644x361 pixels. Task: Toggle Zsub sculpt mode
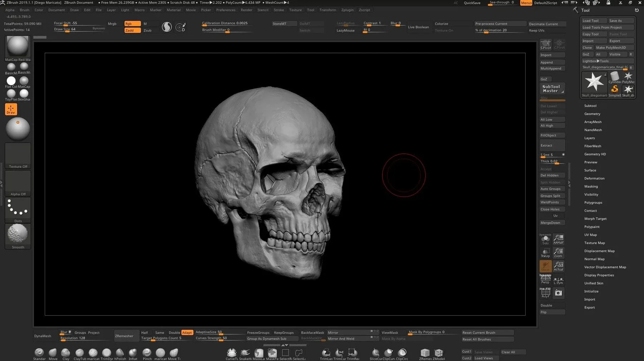pos(147,30)
